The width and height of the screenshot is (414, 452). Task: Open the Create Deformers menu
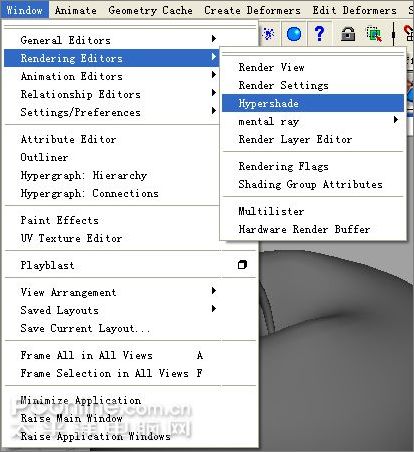252,10
